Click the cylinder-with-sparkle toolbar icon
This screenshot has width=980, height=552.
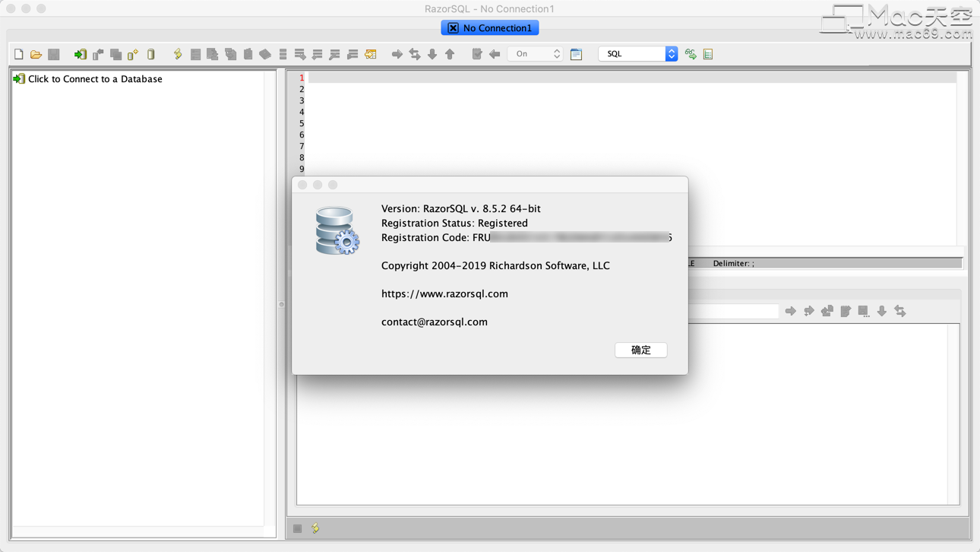(133, 54)
